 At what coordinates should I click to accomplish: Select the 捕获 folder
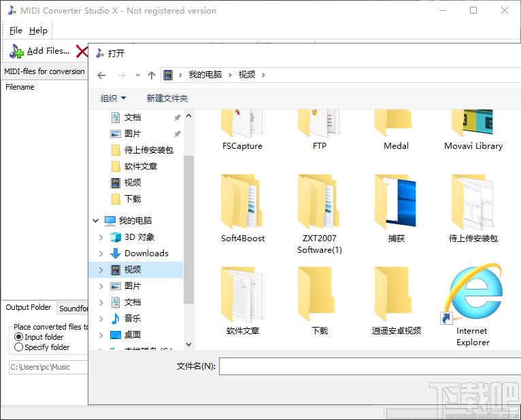[396, 209]
